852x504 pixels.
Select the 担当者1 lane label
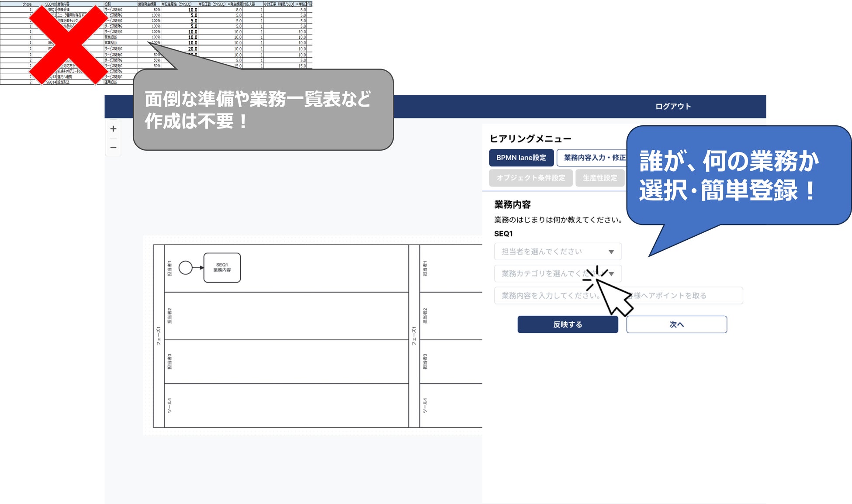click(x=170, y=268)
